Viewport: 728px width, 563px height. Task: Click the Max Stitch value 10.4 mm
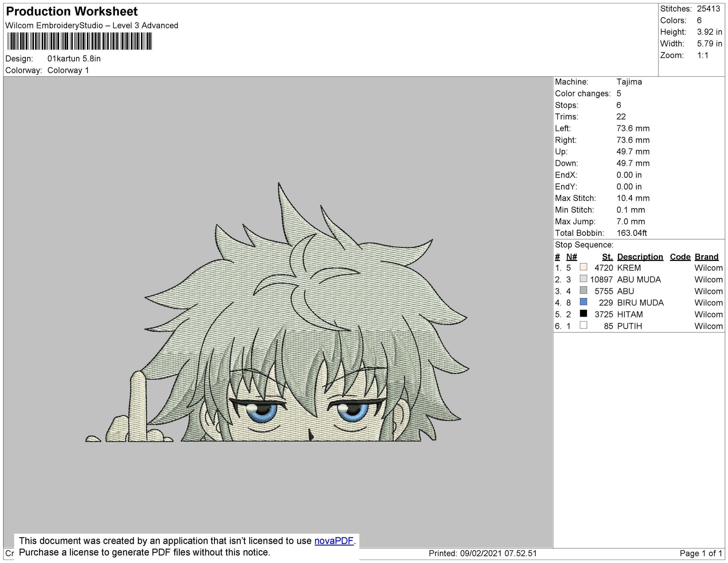(633, 198)
